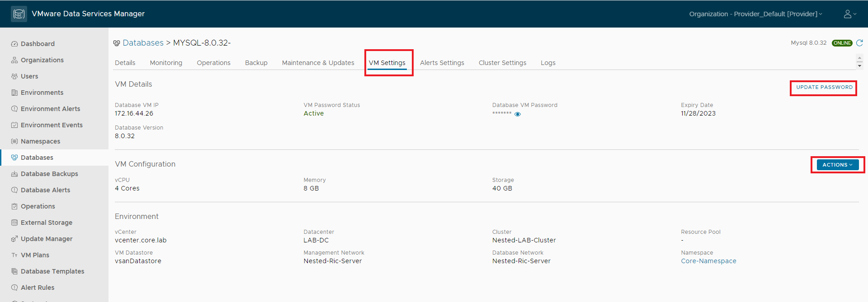Click the VM Plans sidebar icon

(x=14, y=255)
